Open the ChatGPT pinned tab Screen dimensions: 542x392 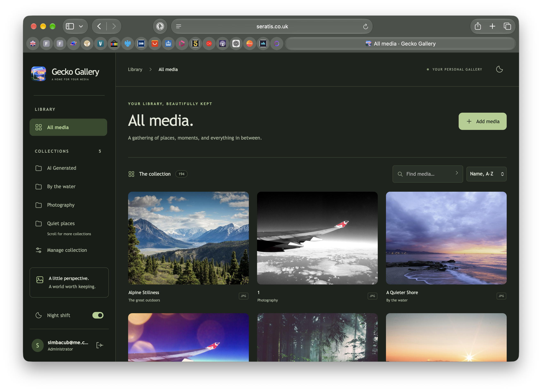pos(236,44)
